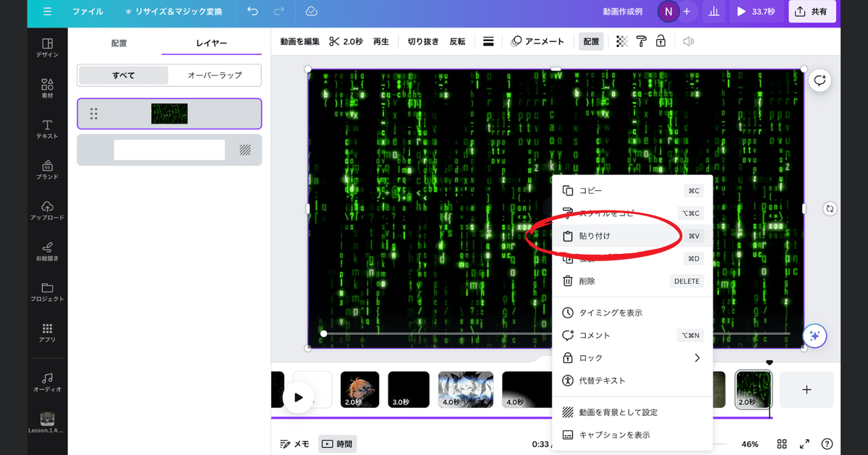Select the すべて layer filter

123,75
